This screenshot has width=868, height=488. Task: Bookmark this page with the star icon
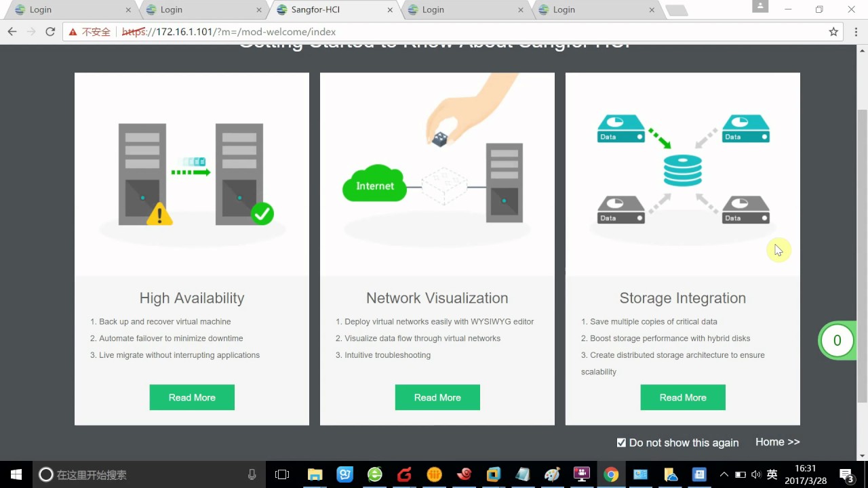[833, 32]
